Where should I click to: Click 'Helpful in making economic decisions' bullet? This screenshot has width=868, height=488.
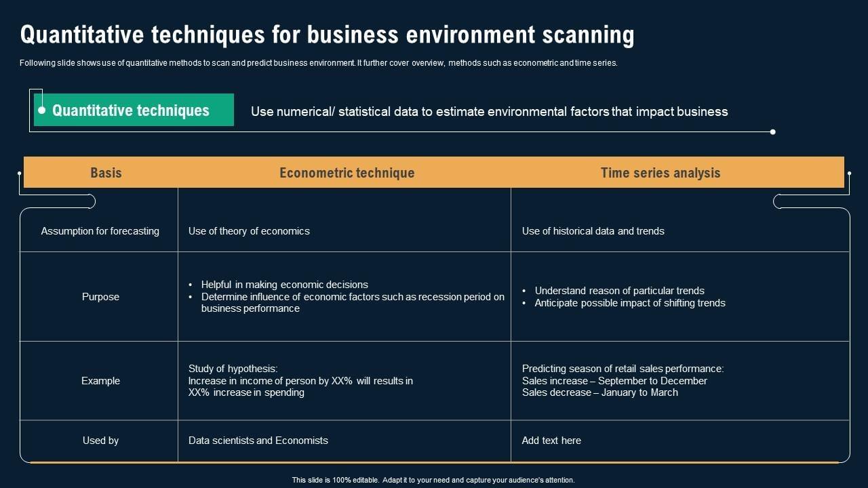pyautogui.click(x=284, y=285)
